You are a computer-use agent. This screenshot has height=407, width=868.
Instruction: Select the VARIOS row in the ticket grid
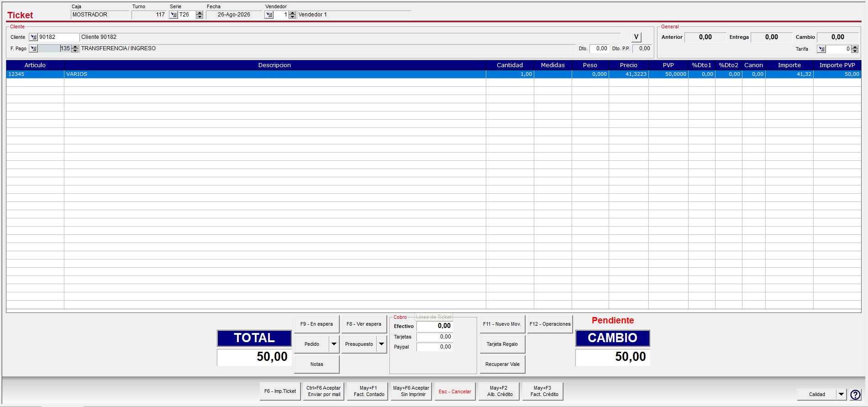(x=433, y=74)
